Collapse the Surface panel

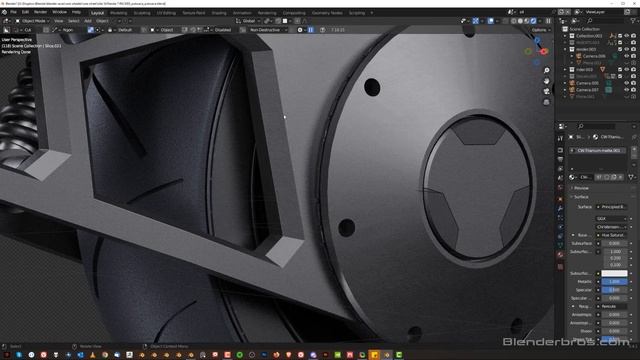point(581,197)
